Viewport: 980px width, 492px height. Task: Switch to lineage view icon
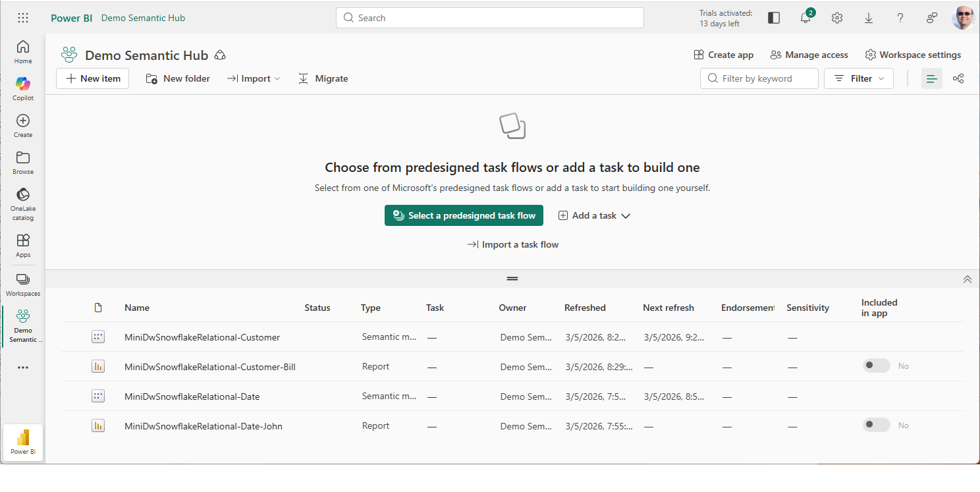pos(958,78)
